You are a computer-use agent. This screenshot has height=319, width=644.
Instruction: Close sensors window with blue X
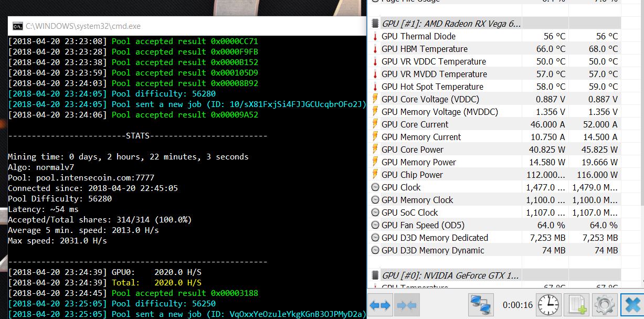pyautogui.click(x=632, y=304)
